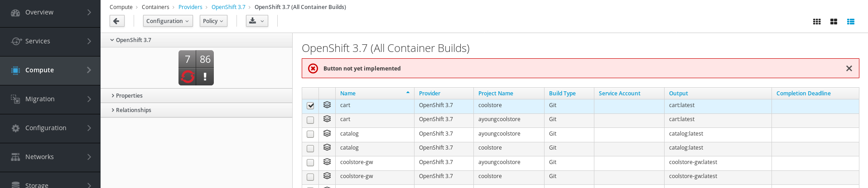Expand the Overview menu chevron
Screen dimensions: 868x188
coord(89,12)
